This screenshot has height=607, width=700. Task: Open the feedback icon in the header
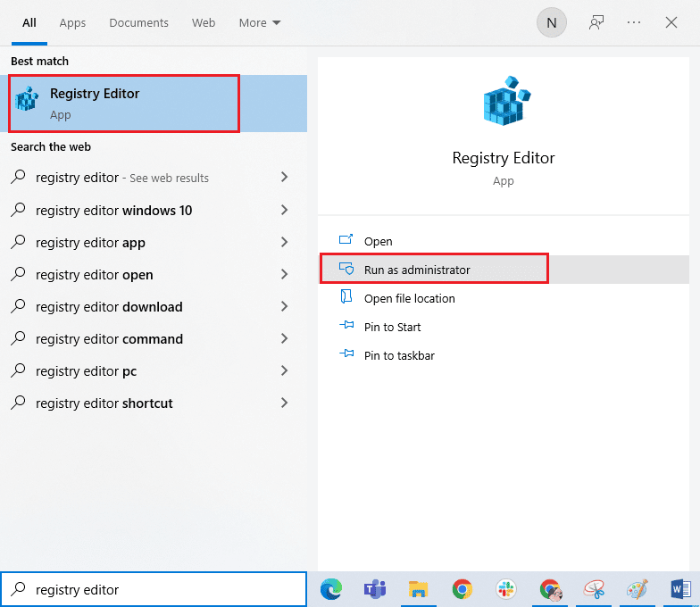coord(596,22)
